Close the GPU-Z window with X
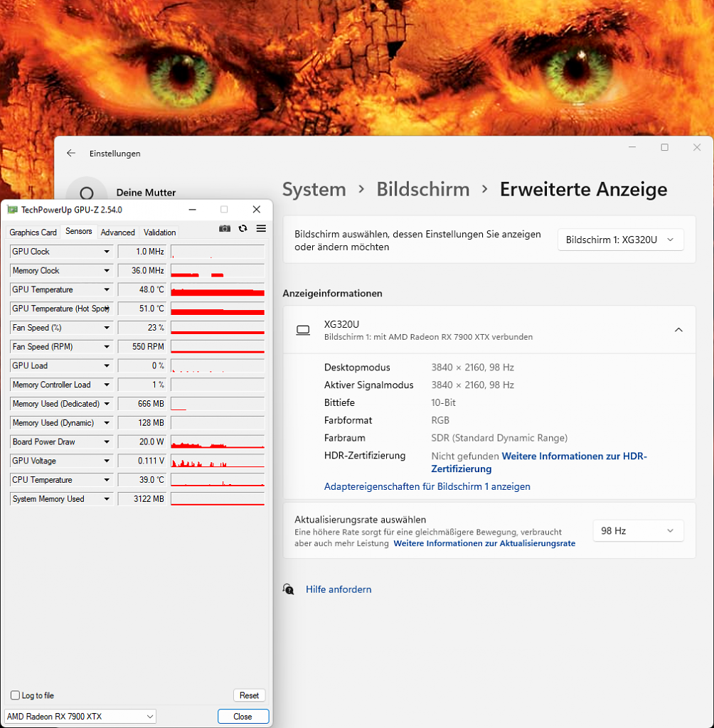 click(257, 210)
